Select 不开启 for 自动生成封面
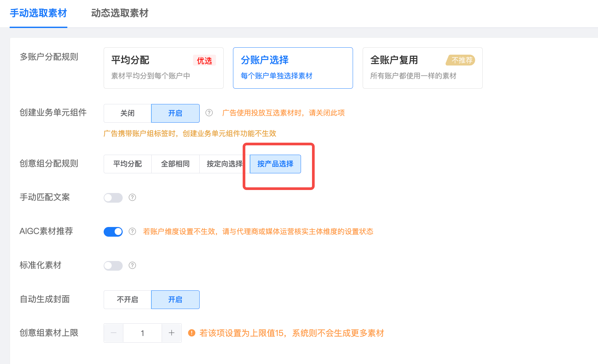The image size is (598, 364). [127, 300]
